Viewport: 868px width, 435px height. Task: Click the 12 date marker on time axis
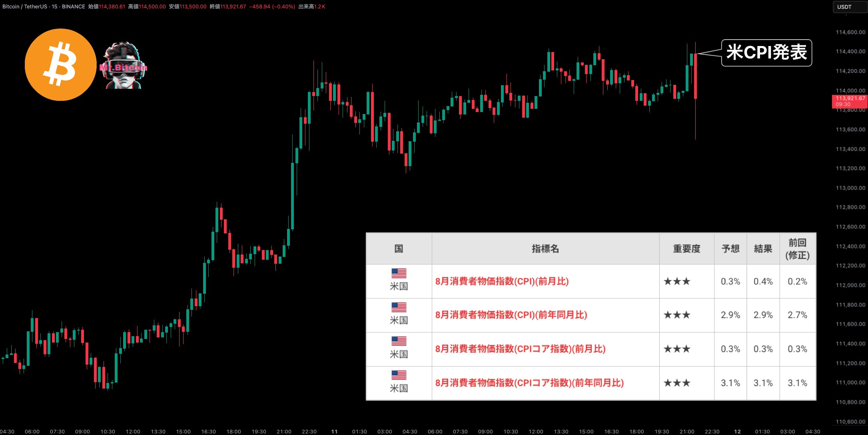[x=737, y=431]
